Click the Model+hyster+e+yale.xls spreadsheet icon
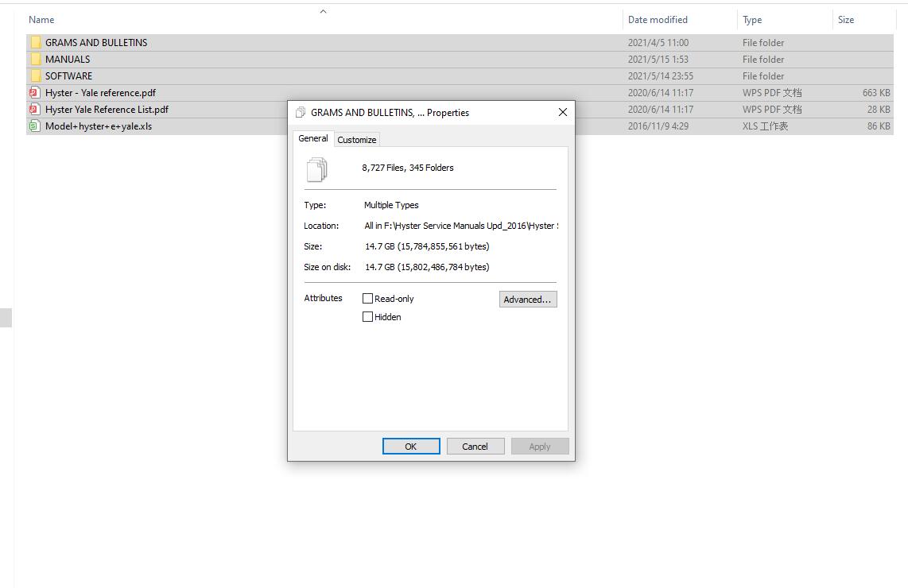 [34, 126]
